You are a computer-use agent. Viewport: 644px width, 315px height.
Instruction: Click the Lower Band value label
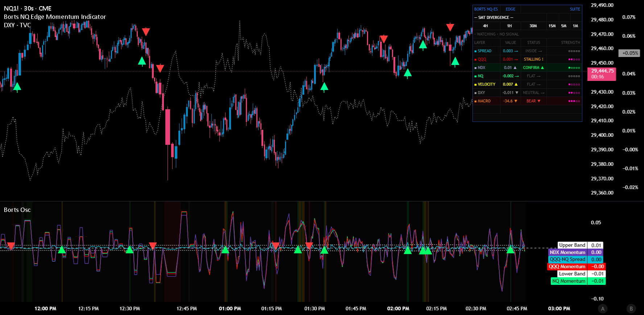pyautogui.click(x=581, y=274)
